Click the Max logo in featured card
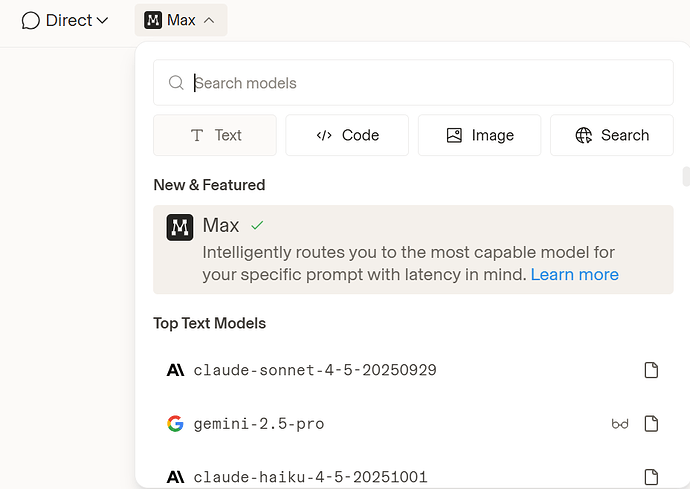Screen dimensions: 690x489 tap(180, 227)
